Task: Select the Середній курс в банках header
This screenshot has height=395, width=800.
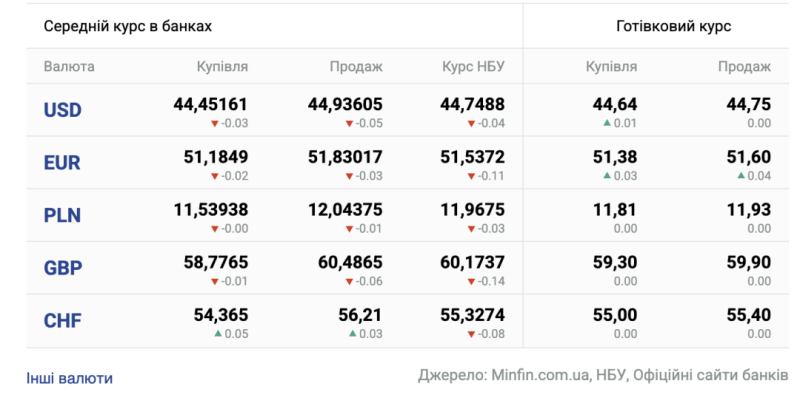Action: (128, 27)
